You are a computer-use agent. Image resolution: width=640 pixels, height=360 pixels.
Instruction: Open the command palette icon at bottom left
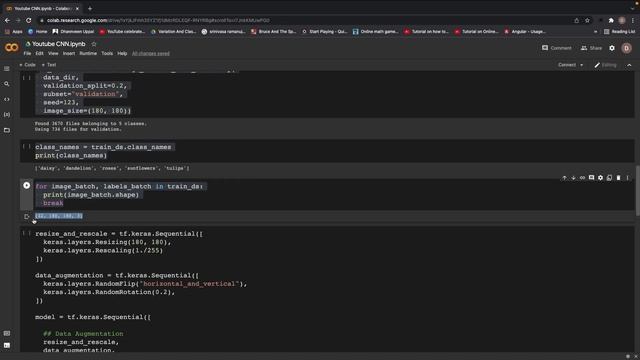(7, 333)
